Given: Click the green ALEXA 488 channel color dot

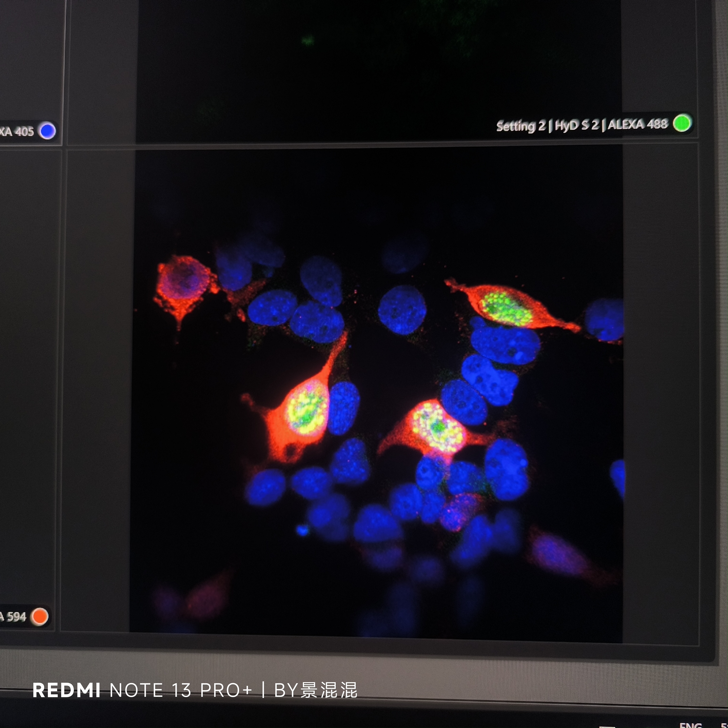Looking at the screenshot, I should [x=682, y=123].
